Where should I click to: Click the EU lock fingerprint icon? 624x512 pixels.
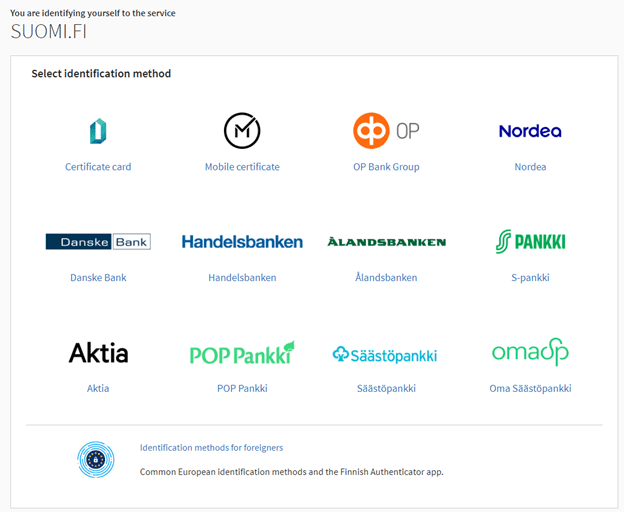[x=96, y=459]
